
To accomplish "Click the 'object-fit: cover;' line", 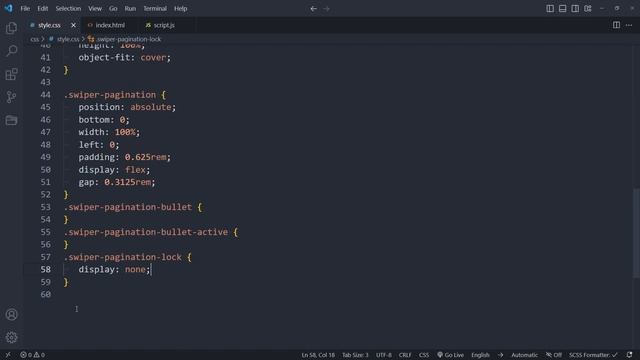I will [x=124, y=58].
